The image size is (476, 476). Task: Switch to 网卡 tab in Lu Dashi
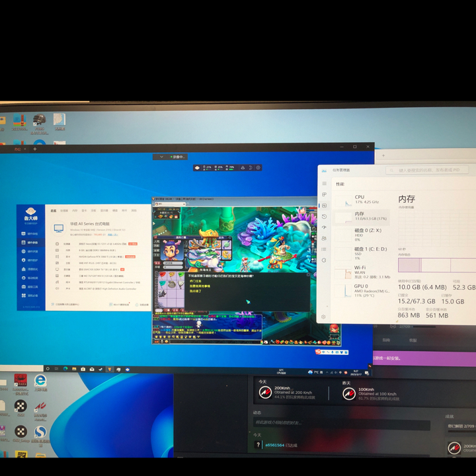124,210
